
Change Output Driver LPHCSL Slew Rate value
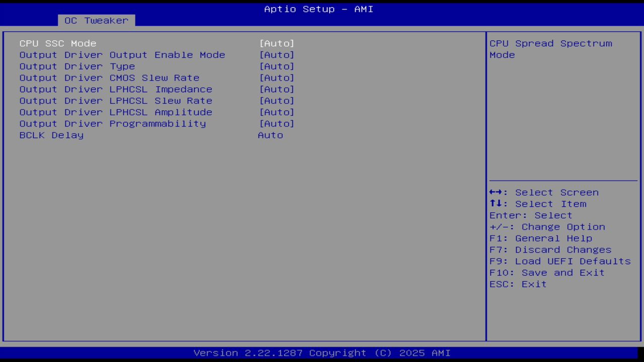coord(276,101)
